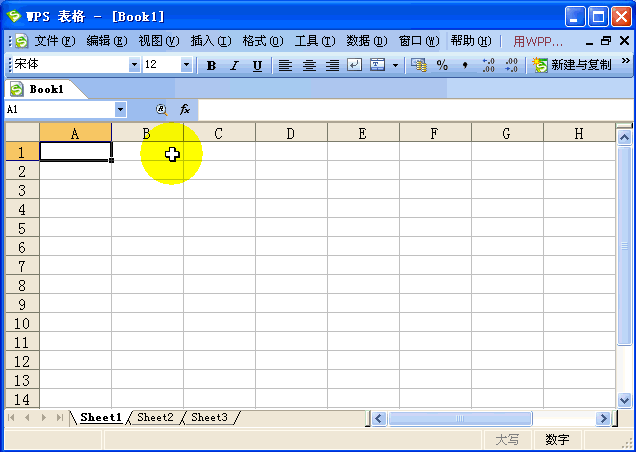
Task: Switch to the Sheet2 tab
Action: pyautogui.click(x=155, y=417)
